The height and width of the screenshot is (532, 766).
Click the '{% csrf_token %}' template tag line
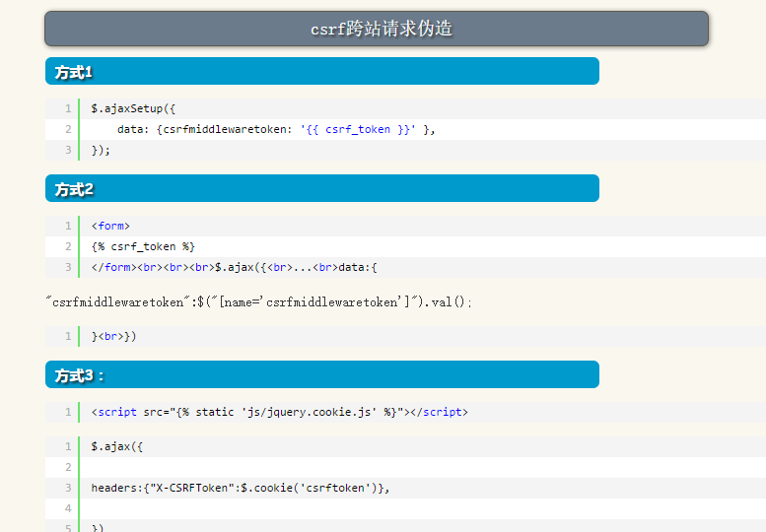(x=143, y=247)
